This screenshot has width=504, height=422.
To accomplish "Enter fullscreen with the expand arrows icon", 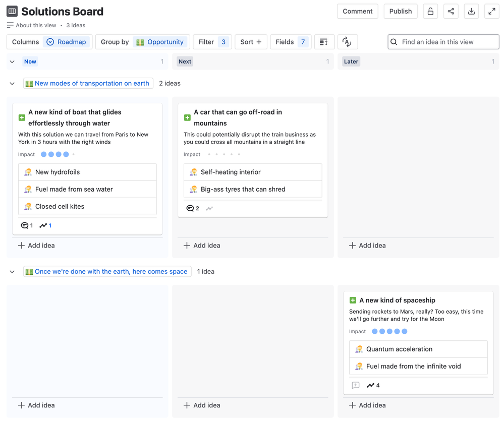I will 491,11.
